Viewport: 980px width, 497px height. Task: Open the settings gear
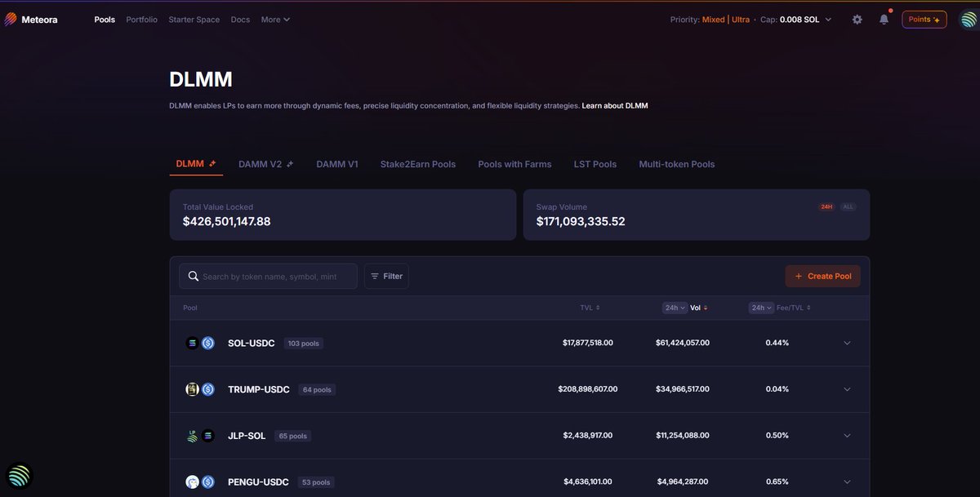857,19
